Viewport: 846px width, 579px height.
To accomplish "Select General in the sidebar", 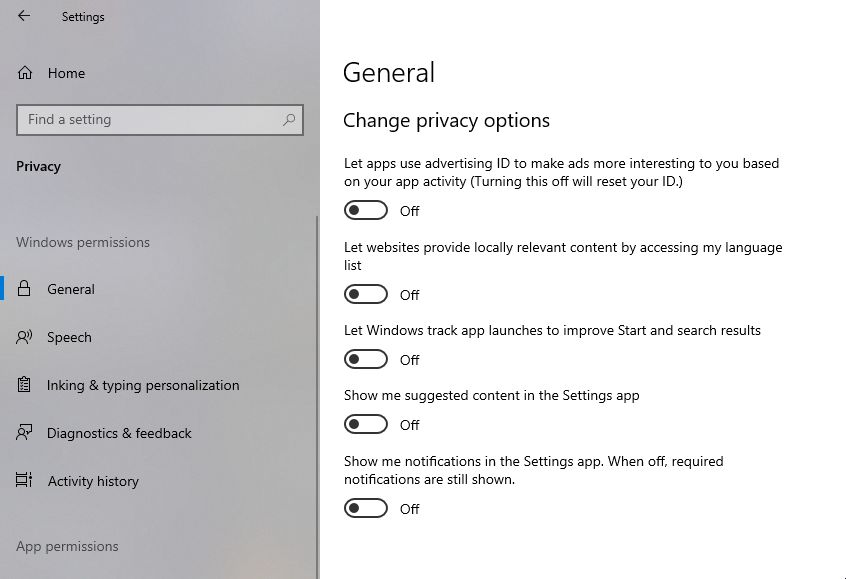I will (x=160, y=289).
